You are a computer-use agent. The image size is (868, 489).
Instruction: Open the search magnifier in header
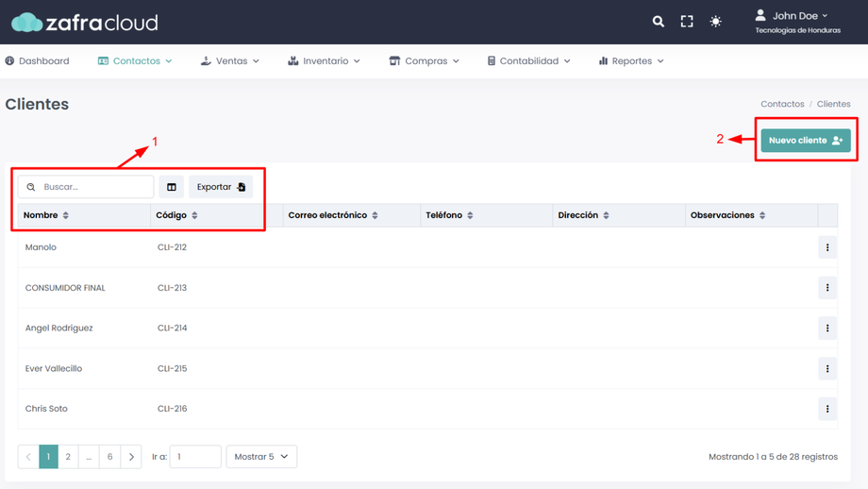click(659, 22)
